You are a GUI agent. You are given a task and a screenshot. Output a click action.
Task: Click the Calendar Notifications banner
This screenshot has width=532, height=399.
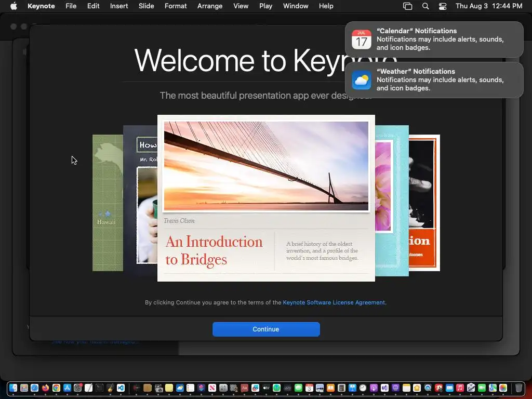[x=434, y=39]
